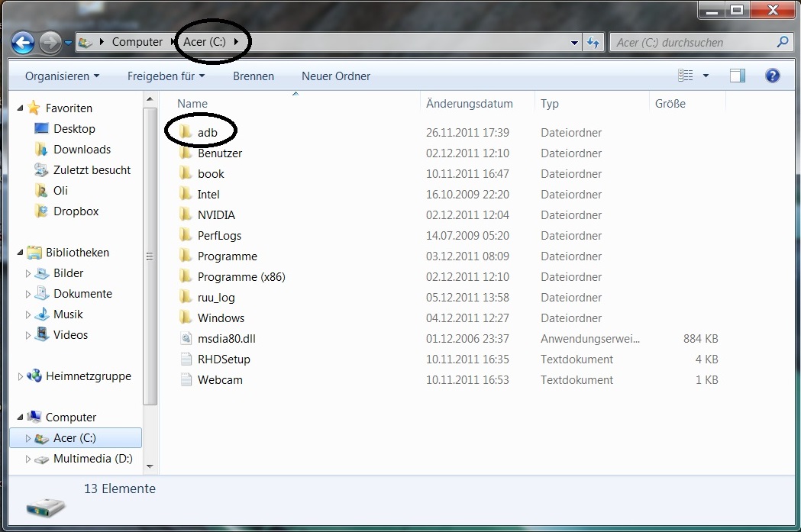
Task: Open Zuletzt besucht in Favoriten
Action: (x=92, y=170)
